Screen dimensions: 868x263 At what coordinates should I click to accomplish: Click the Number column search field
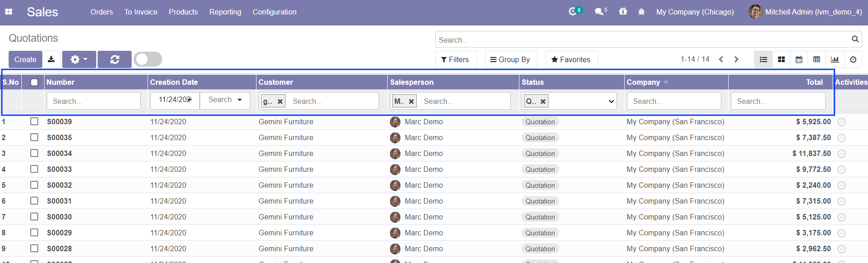pyautogui.click(x=94, y=101)
